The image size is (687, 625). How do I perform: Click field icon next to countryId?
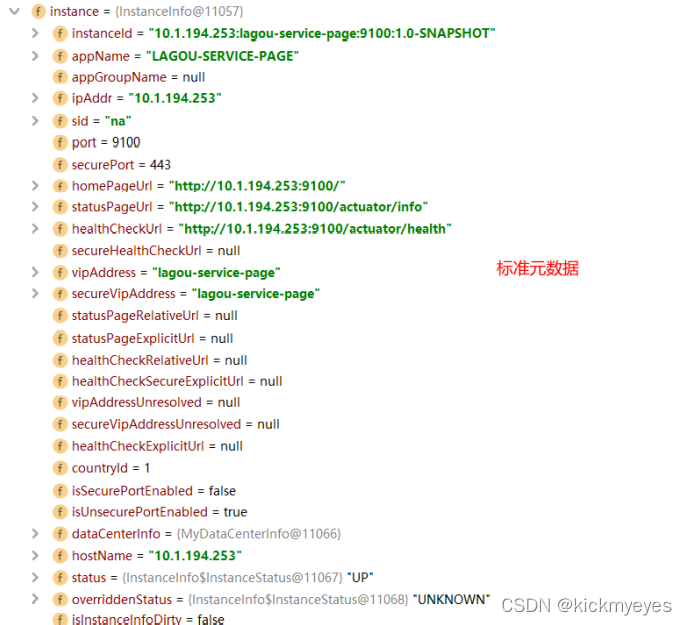[x=60, y=468]
